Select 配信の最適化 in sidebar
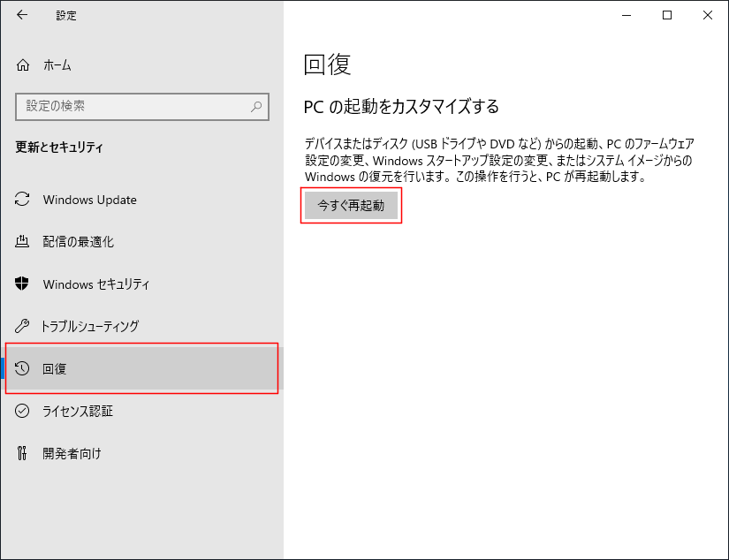This screenshot has height=560, width=729. click(141, 242)
